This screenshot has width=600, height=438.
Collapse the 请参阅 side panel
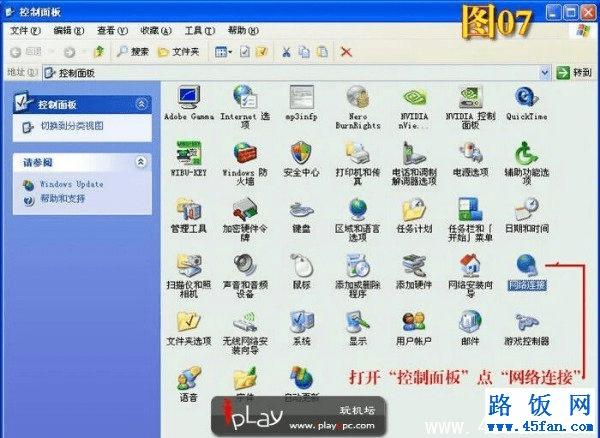141,163
